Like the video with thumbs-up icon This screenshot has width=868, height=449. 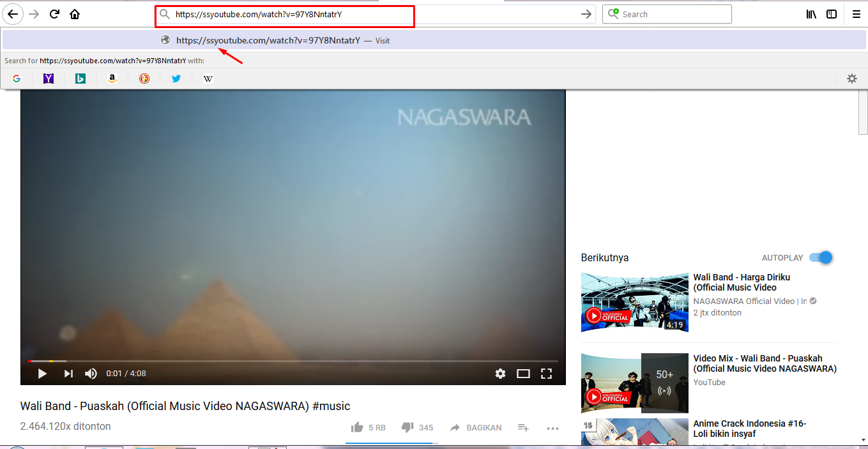click(357, 427)
